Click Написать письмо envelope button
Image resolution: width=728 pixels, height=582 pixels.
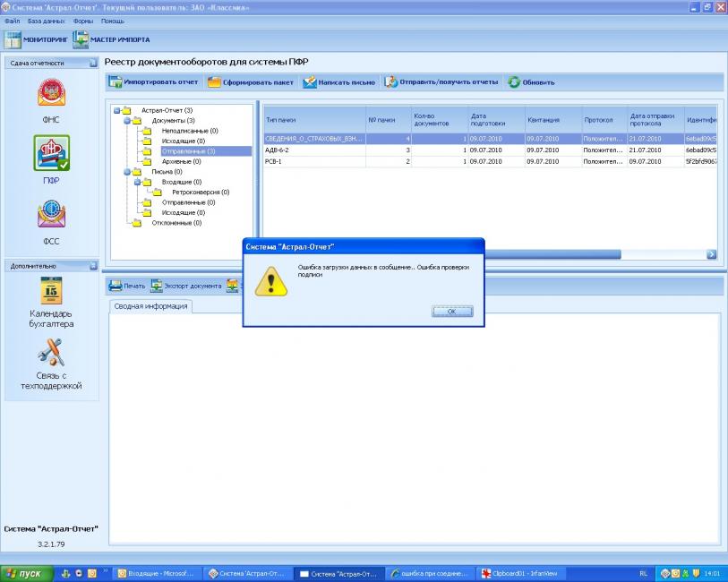tap(338, 82)
